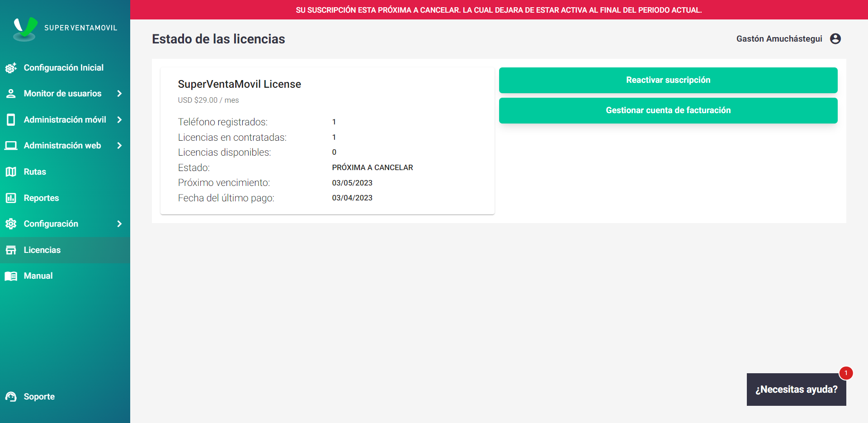Click the Licencias disponibles label
Image resolution: width=868 pixels, height=423 pixels.
pos(224,152)
